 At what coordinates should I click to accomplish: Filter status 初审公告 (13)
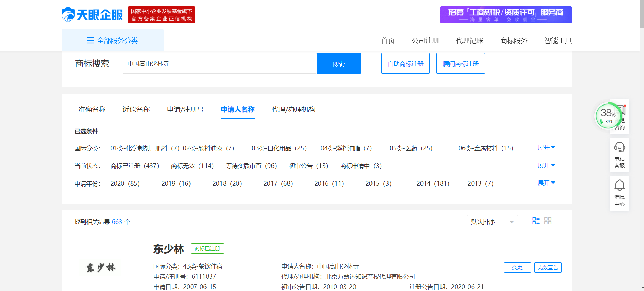[308, 166]
